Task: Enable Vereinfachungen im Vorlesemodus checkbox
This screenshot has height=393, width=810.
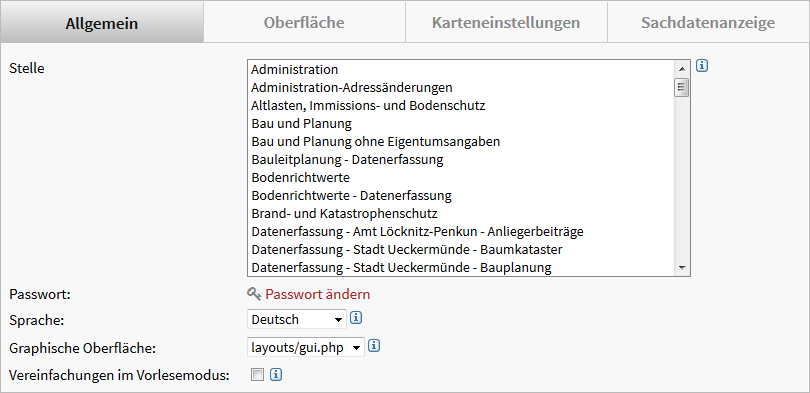Action: (257, 375)
